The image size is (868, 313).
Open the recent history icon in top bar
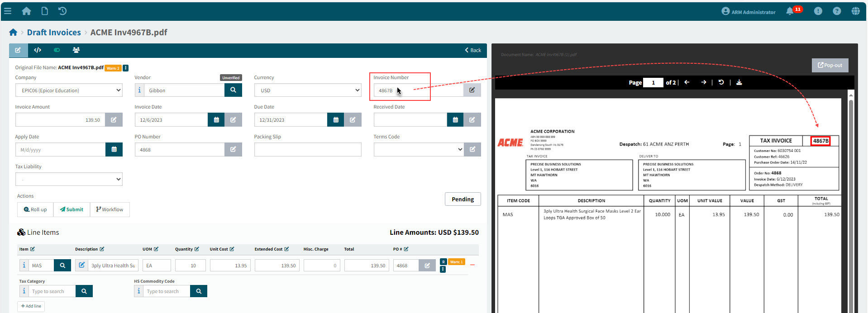62,11
